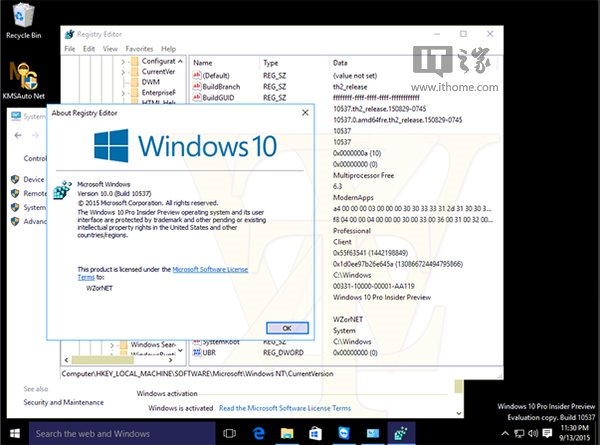Expand the Configurat tree node

coord(123,61)
